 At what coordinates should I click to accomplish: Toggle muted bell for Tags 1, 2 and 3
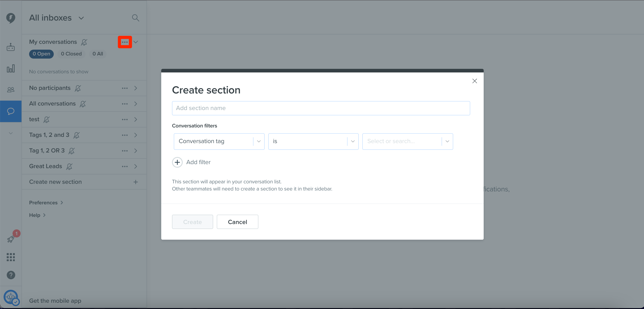point(77,135)
